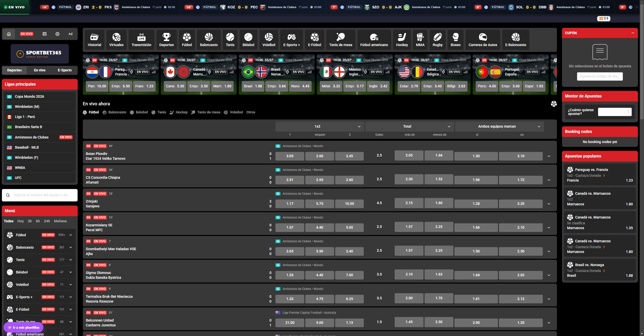Viewport: 644px width, 336px height.
Task: Filter live events by Voleibol
Action: click(x=233, y=112)
